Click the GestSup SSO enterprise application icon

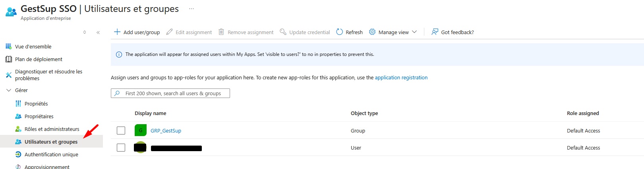[x=11, y=12]
